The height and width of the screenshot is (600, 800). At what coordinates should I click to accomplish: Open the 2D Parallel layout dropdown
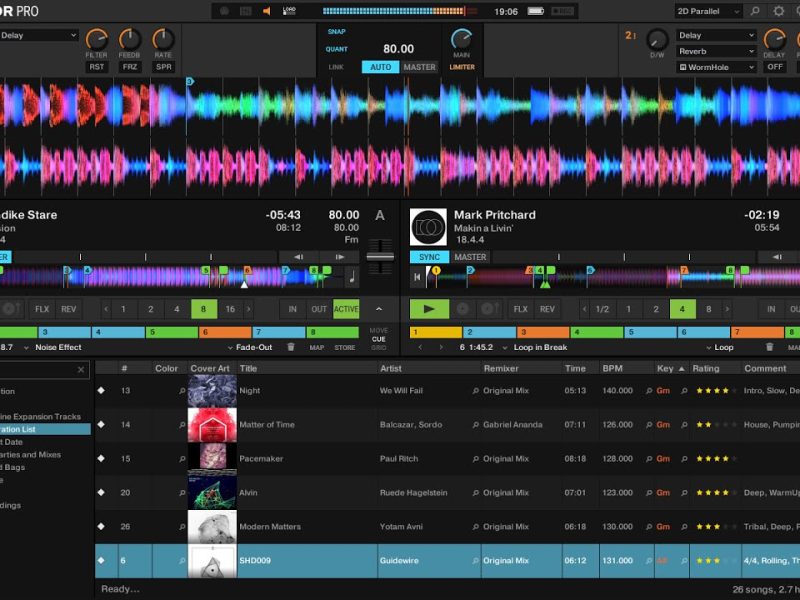point(708,11)
